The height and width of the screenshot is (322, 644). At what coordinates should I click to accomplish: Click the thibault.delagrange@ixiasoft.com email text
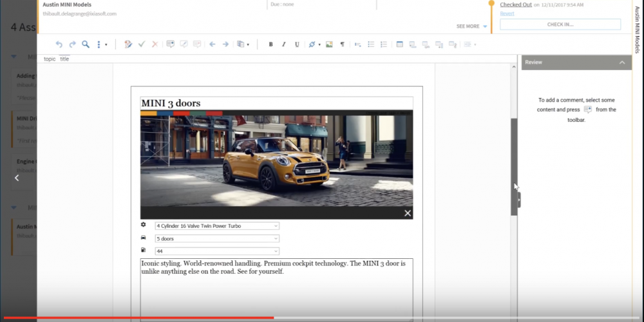(x=80, y=14)
